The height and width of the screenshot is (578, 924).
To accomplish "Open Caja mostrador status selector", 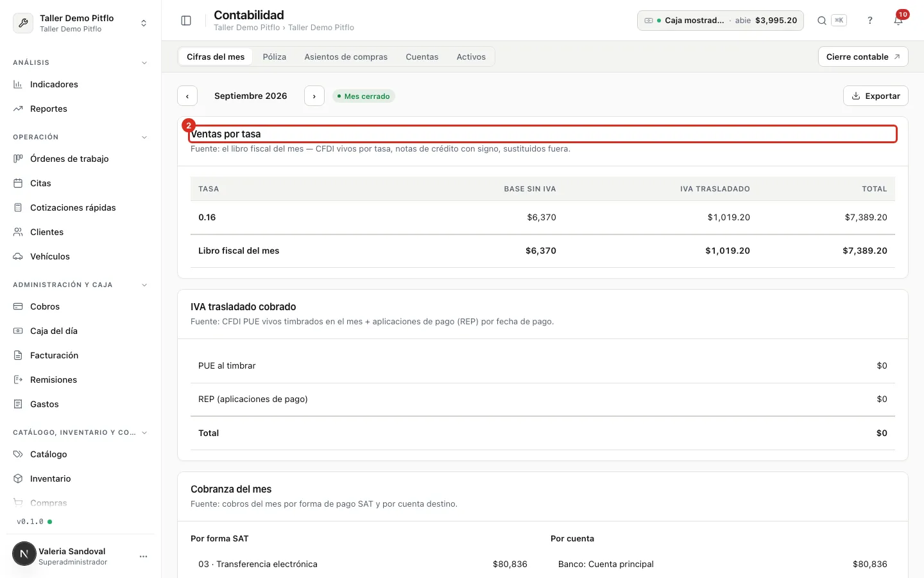I will click(720, 21).
